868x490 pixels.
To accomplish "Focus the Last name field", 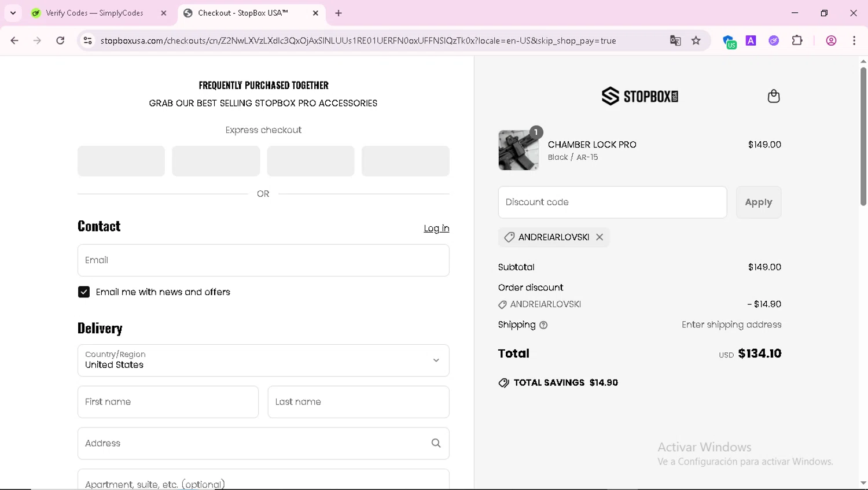I will coord(358,402).
